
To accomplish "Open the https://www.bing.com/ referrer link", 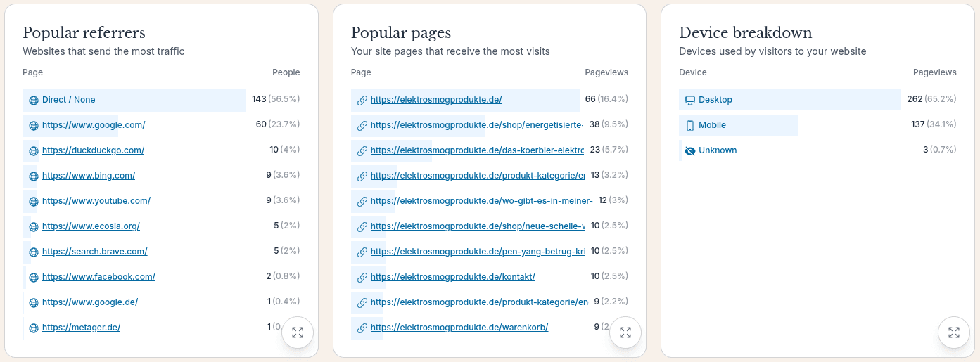I will 89,176.
